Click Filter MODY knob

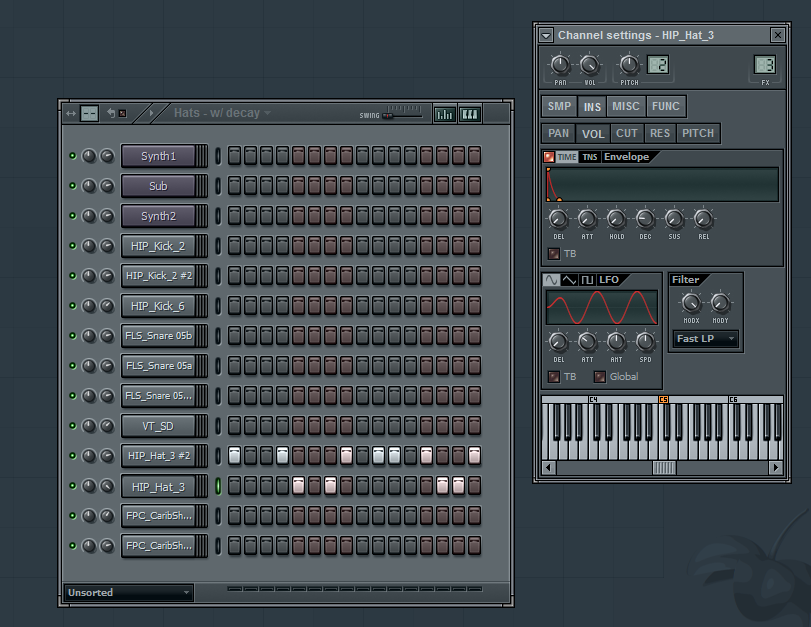[x=720, y=303]
